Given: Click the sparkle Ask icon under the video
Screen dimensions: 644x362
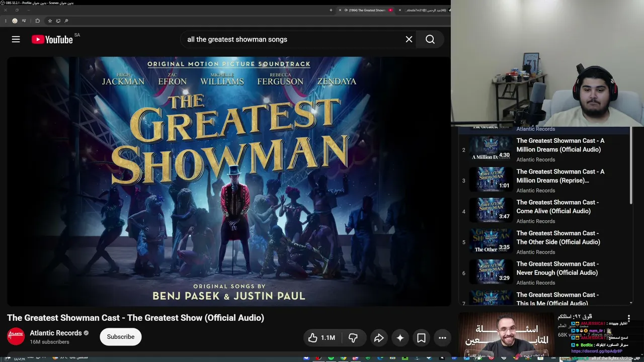Looking at the screenshot, I should tap(400, 338).
